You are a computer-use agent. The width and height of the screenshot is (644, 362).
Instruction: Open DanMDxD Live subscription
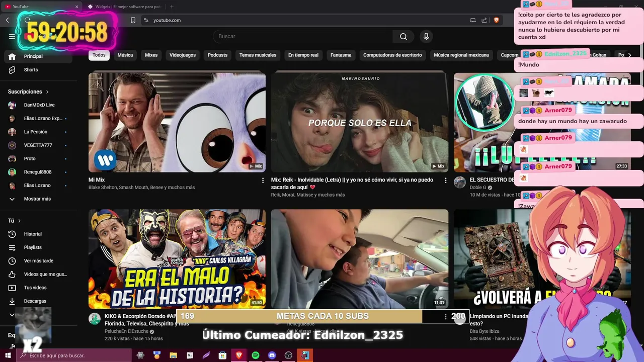(38, 105)
